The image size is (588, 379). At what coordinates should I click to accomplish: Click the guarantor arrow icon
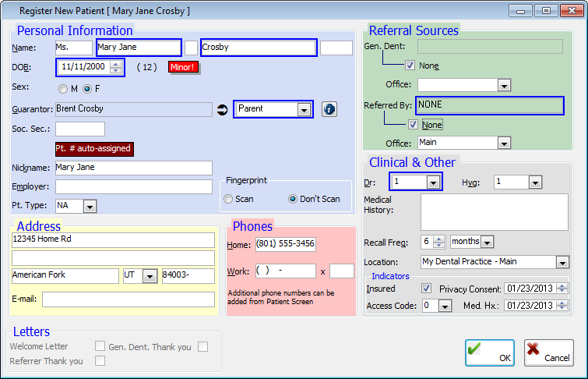pos(222,109)
